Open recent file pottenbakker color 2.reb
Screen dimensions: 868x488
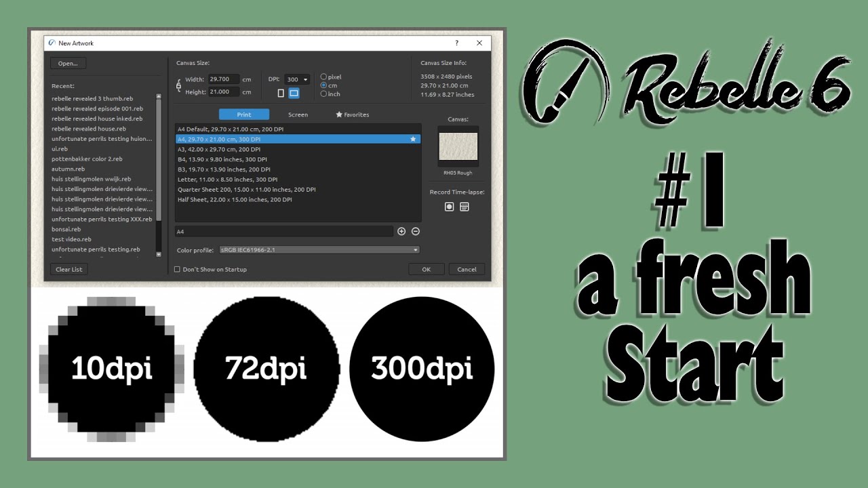(87, 159)
